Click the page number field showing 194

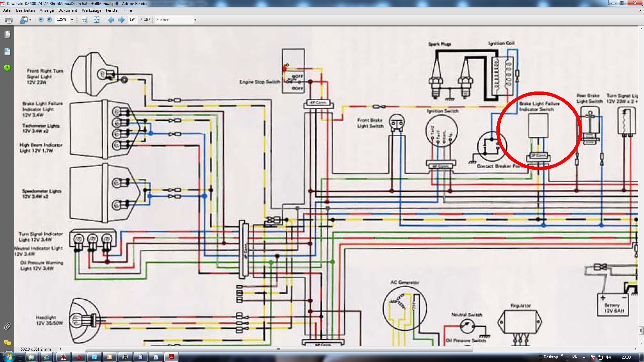tap(133, 20)
